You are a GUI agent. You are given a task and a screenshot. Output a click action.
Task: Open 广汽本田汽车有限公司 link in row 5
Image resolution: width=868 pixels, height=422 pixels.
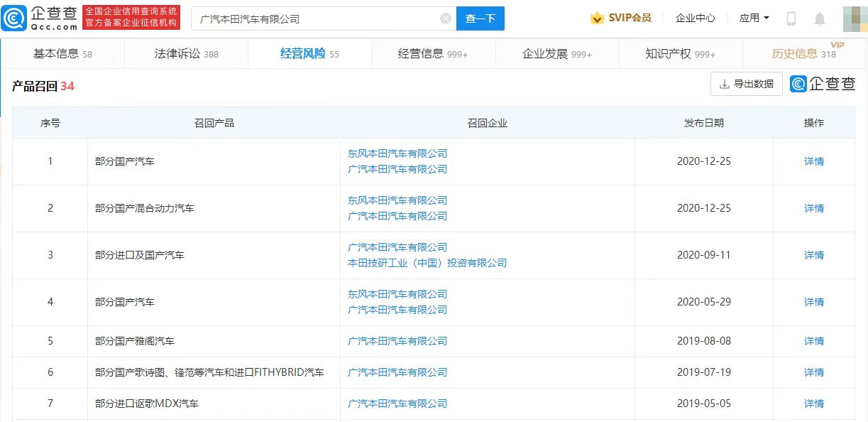click(397, 341)
